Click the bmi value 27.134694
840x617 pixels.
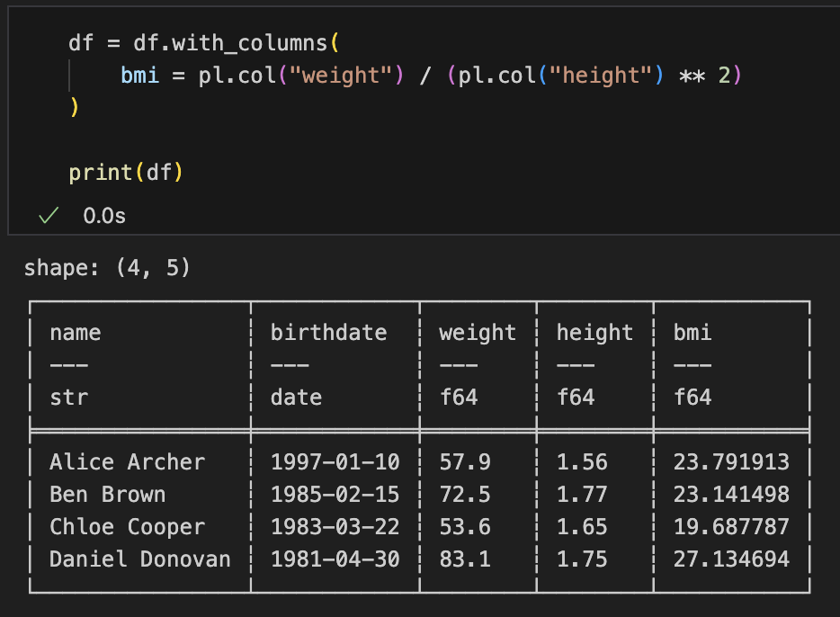point(731,559)
